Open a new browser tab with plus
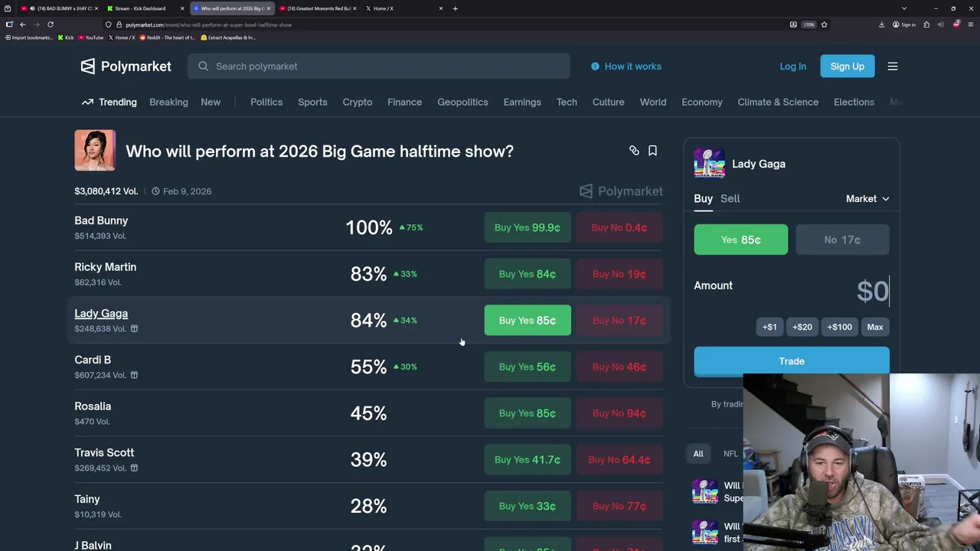The image size is (980, 551). 456,8
